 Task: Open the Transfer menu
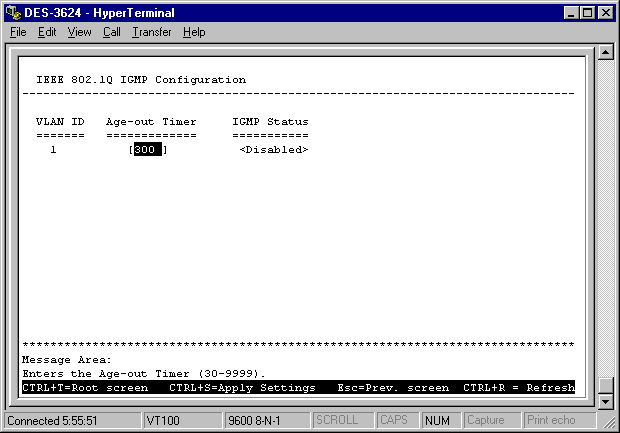click(151, 32)
